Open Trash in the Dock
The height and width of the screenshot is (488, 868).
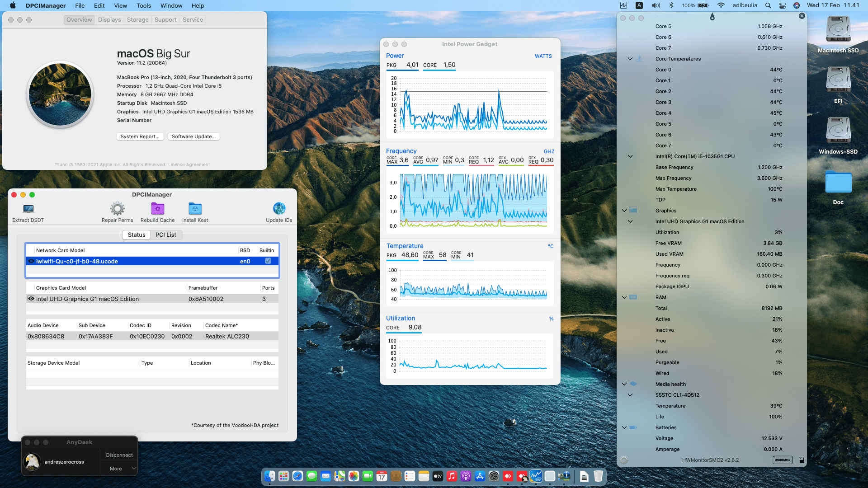pos(598,476)
